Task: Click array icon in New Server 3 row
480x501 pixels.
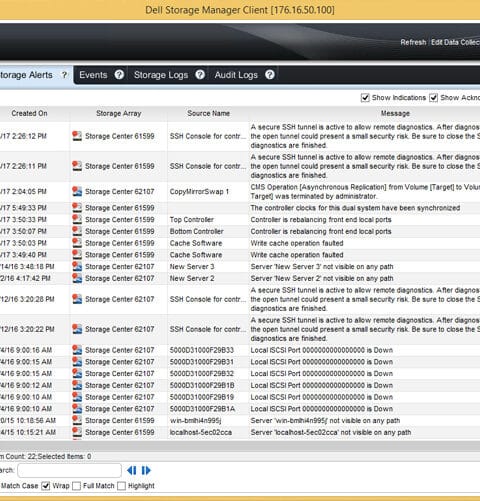Action: pyautogui.click(x=77, y=267)
